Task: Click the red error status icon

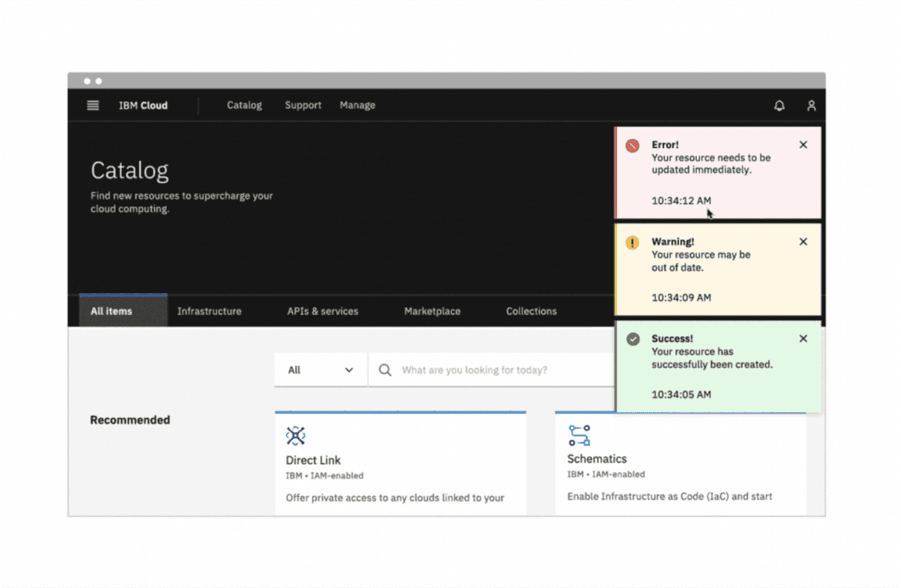Action: 633,145
